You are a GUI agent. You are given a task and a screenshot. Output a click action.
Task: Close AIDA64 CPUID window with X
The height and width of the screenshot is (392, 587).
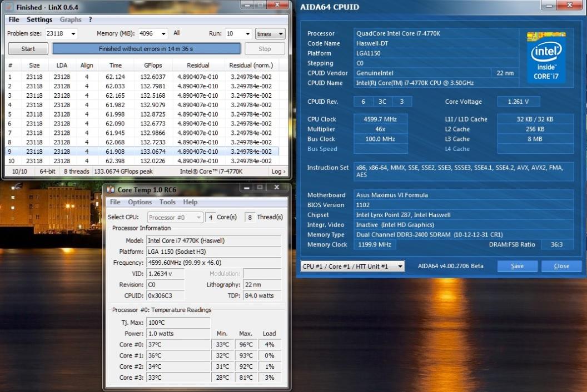[569, 5]
